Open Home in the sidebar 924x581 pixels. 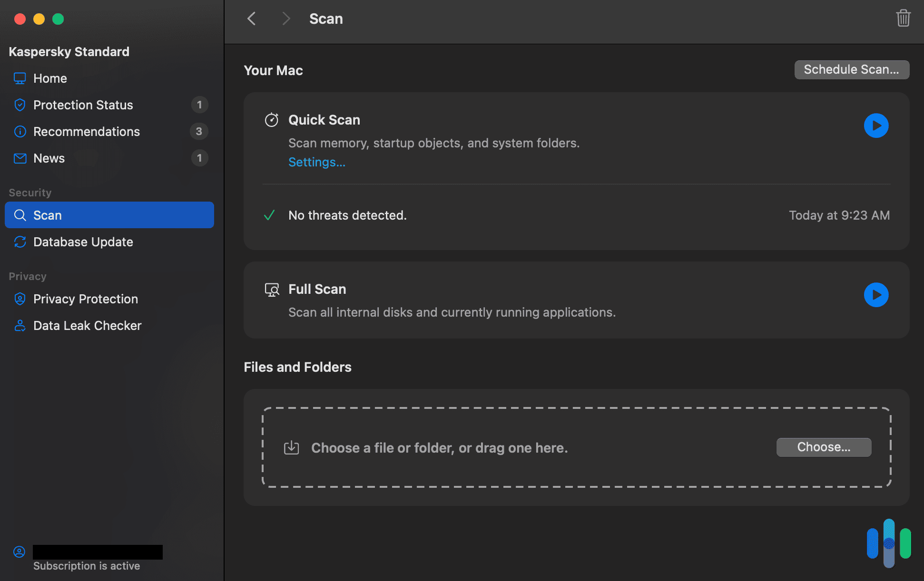(x=50, y=78)
